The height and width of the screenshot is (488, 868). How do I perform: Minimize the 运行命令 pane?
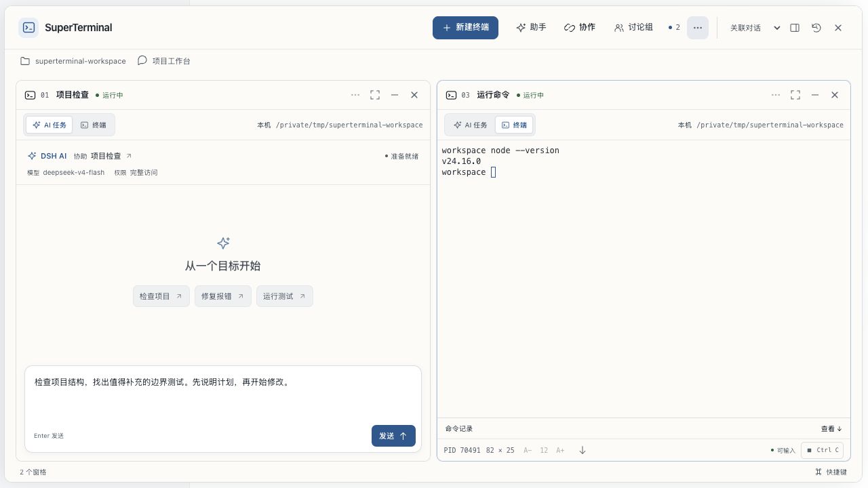[815, 95]
